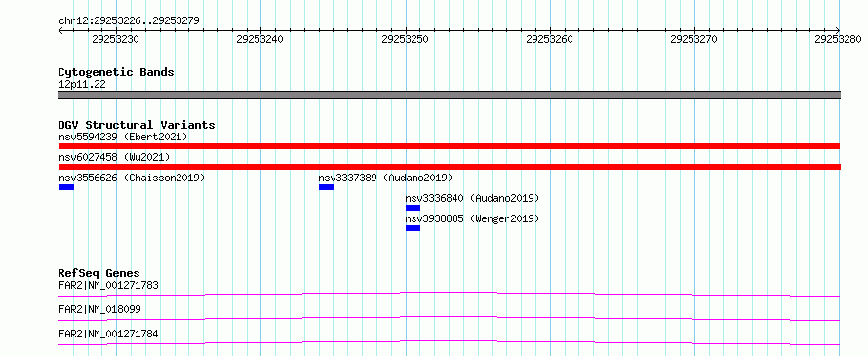The image size is (868, 356).
Task: Click ruler position 29253250
Action: 405,39
